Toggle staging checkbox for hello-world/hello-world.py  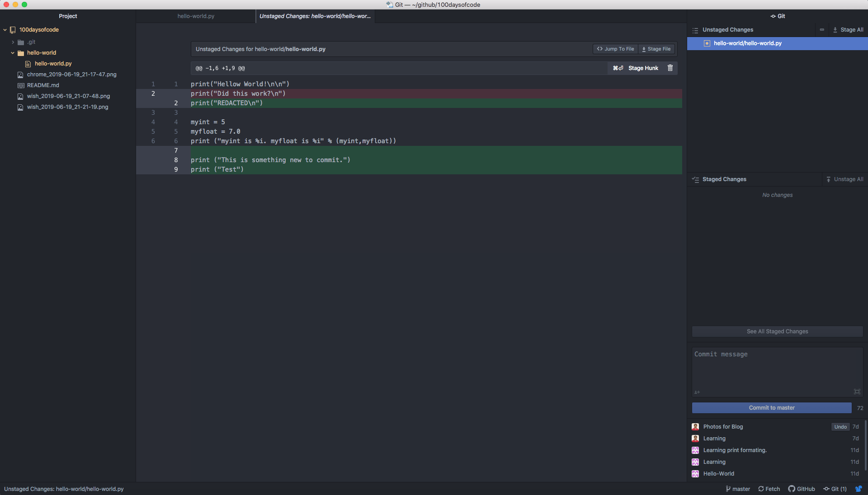707,43
